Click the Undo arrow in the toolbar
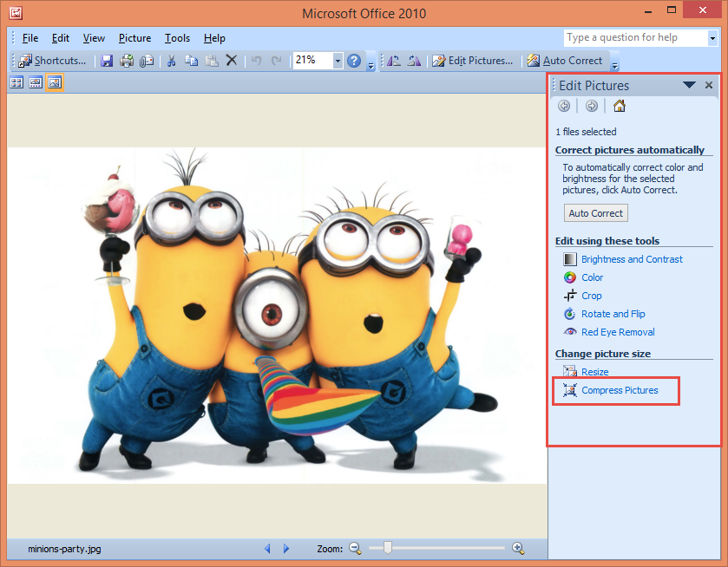Screen dimensions: 728x567 (256, 61)
